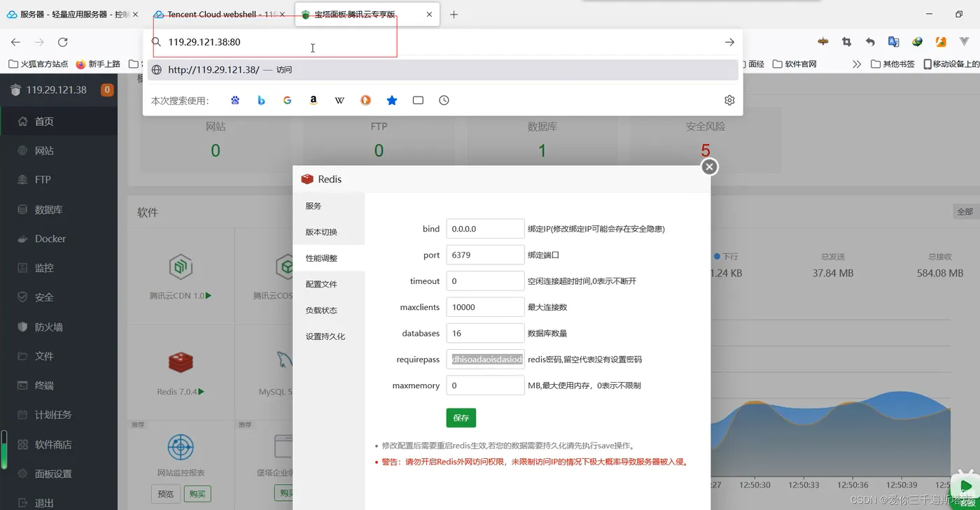Open the 软件官网 bookmark folder
The height and width of the screenshot is (510, 980).
pos(794,64)
